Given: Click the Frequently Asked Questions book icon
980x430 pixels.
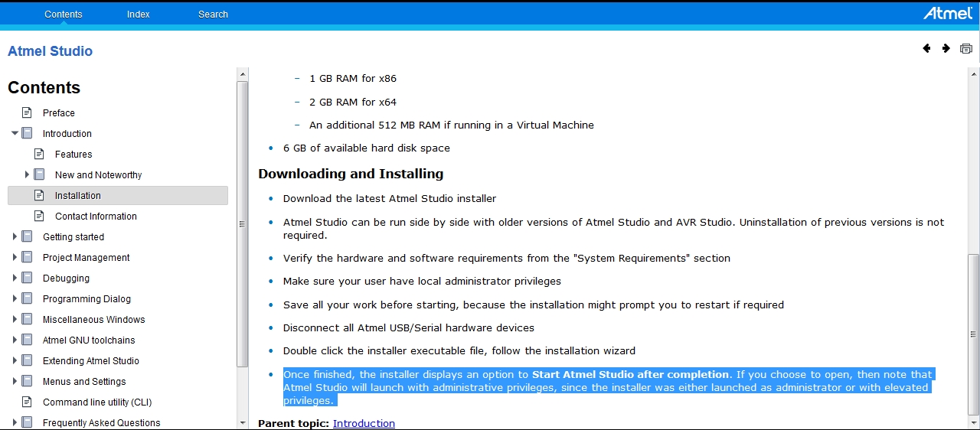Looking at the screenshot, I should 27,422.
